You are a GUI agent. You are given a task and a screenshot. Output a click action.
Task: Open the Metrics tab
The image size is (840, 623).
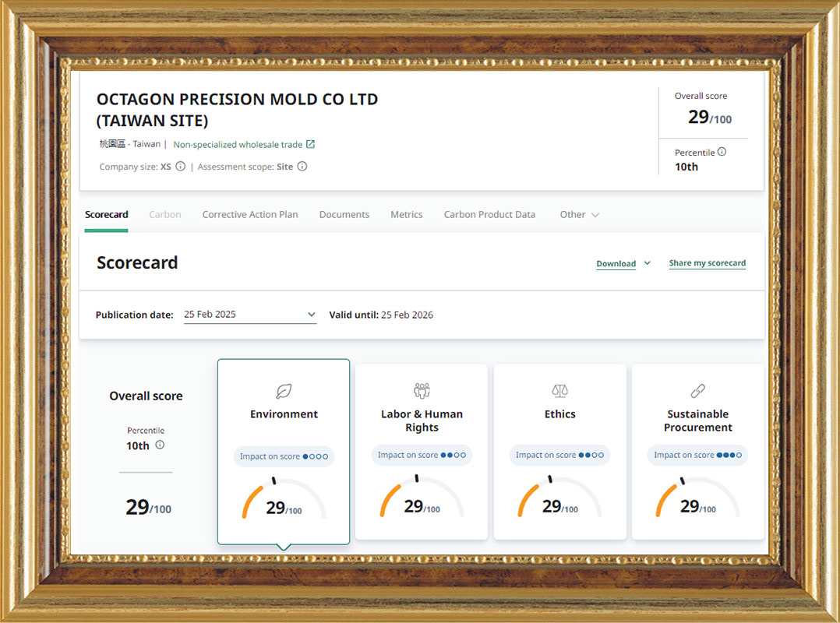pos(407,215)
